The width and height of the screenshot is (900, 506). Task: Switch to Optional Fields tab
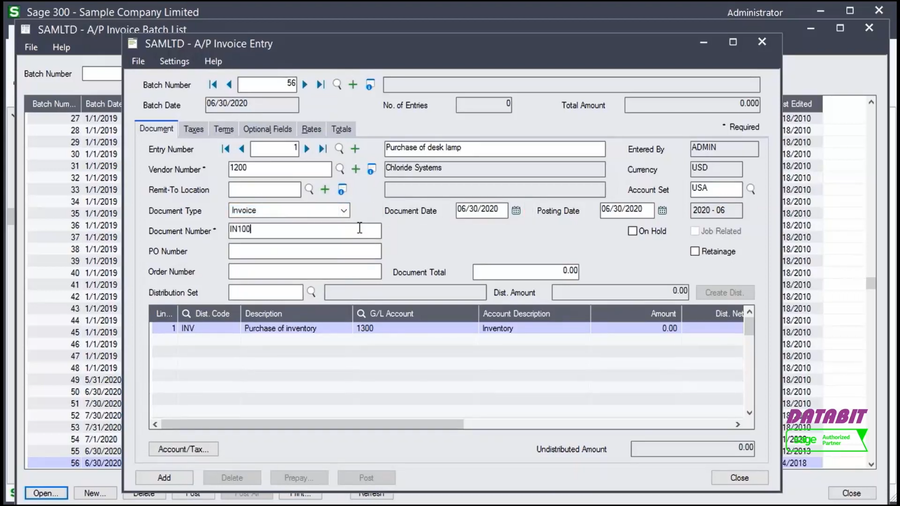pyautogui.click(x=267, y=129)
